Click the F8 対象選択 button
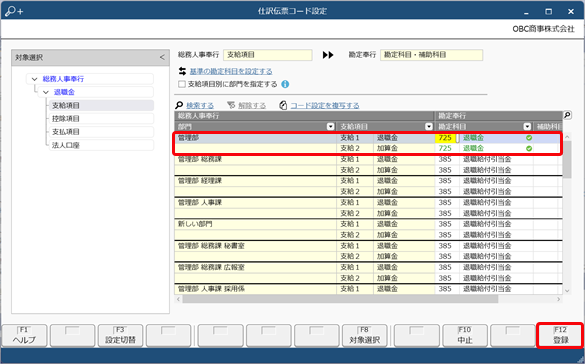585x364 pixels. (365, 335)
